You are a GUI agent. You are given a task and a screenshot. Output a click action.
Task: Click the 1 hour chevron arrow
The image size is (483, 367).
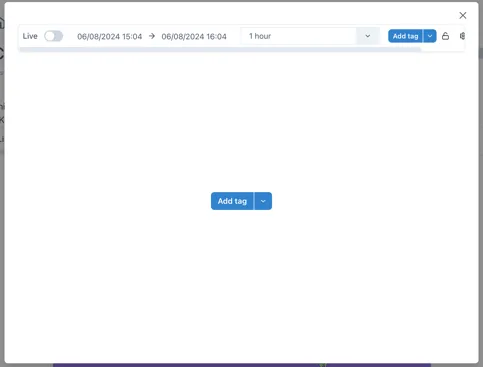click(x=368, y=36)
